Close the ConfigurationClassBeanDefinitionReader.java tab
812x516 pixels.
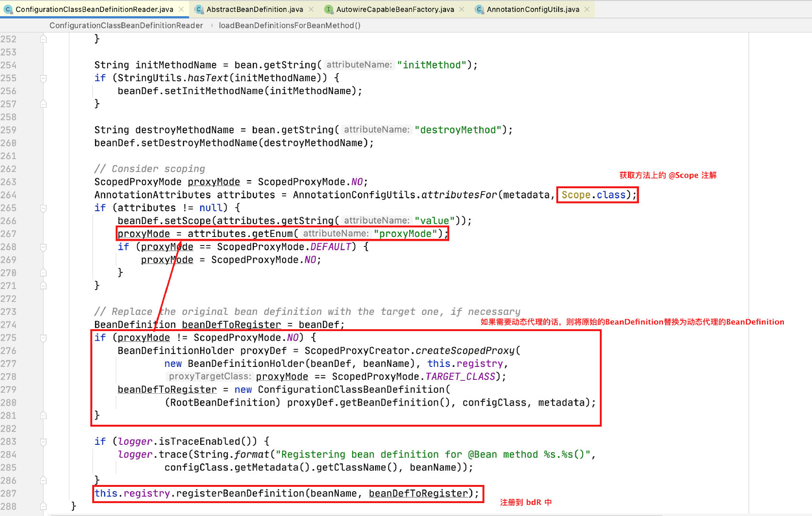[x=182, y=9]
